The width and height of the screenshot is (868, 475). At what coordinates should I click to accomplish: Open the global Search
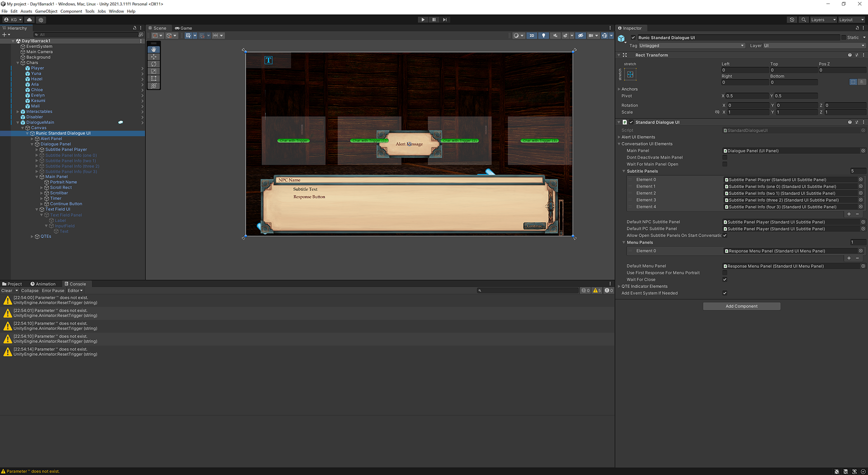pyautogui.click(x=803, y=20)
